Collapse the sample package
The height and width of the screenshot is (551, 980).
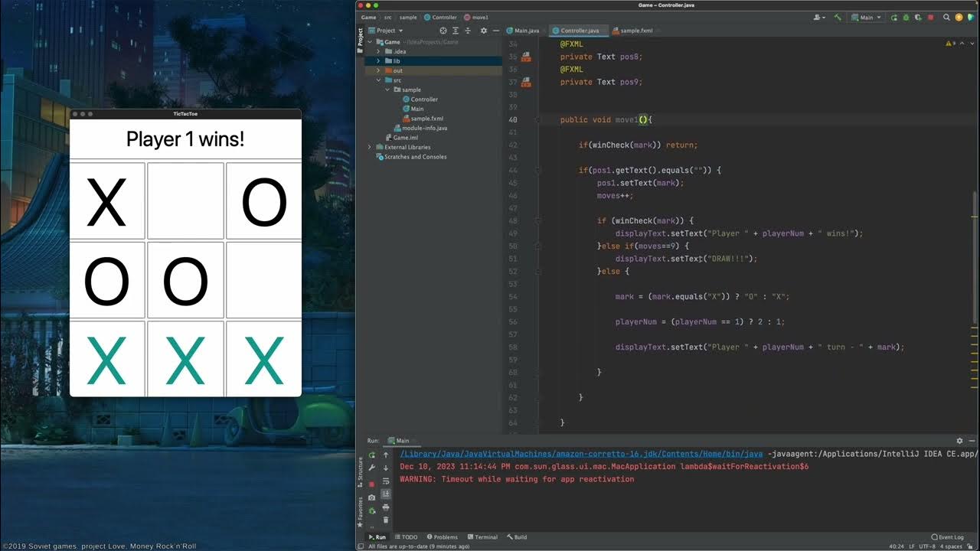pos(387,90)
